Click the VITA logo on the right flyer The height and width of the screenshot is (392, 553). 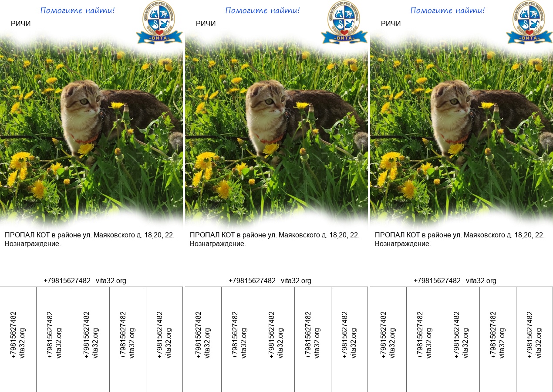(x=529, y=23)
